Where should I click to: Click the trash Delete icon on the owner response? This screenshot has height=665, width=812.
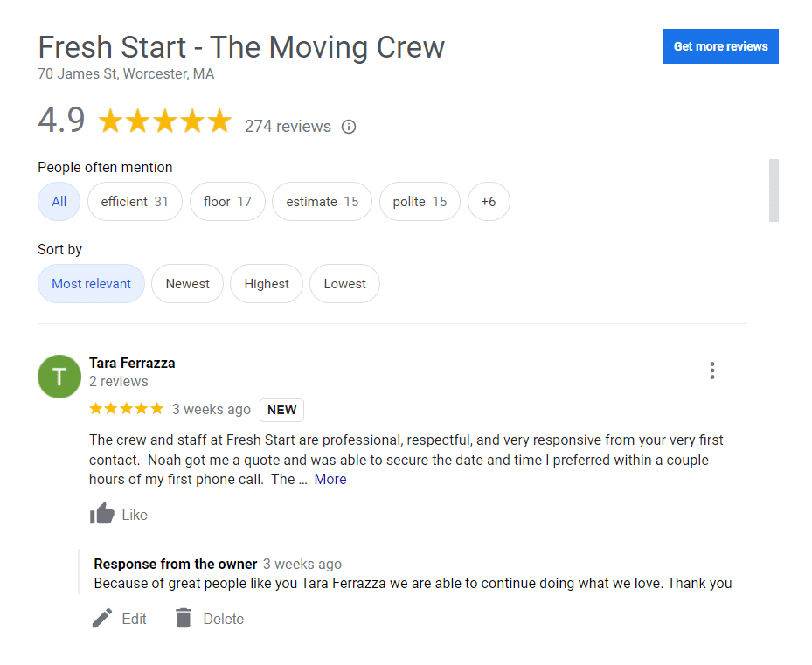click(x=183, y=618)
